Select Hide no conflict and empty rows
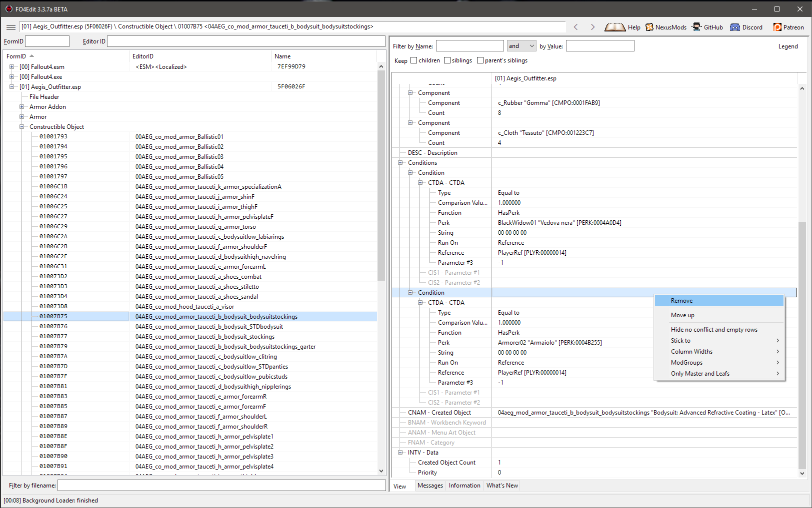This screenshot has width=812, height=508. 719,330
